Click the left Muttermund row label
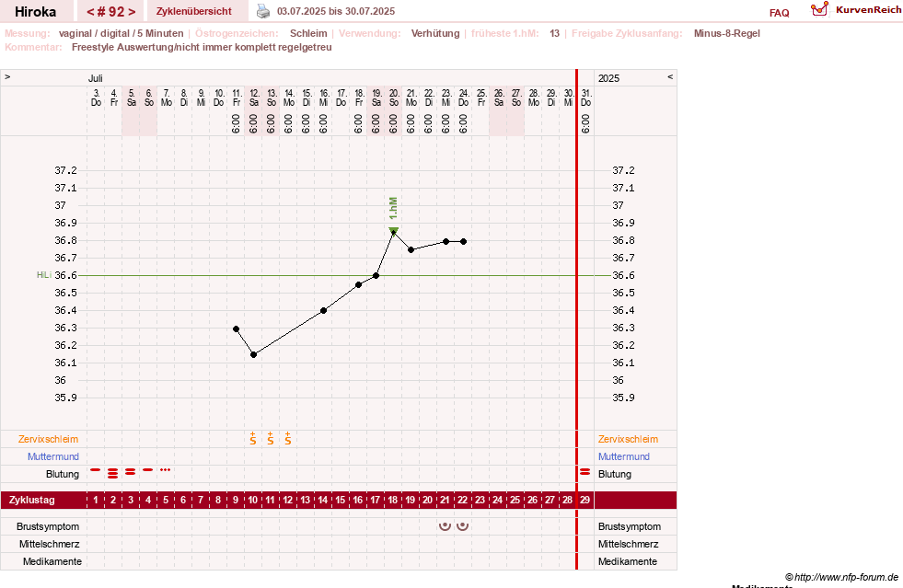The image size is (903, 588). point(53,456)
